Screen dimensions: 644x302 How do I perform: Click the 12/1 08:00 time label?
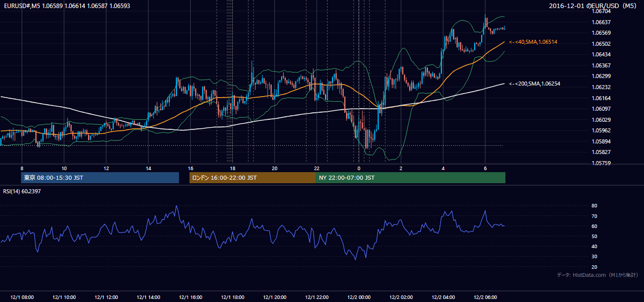point(22,297)
